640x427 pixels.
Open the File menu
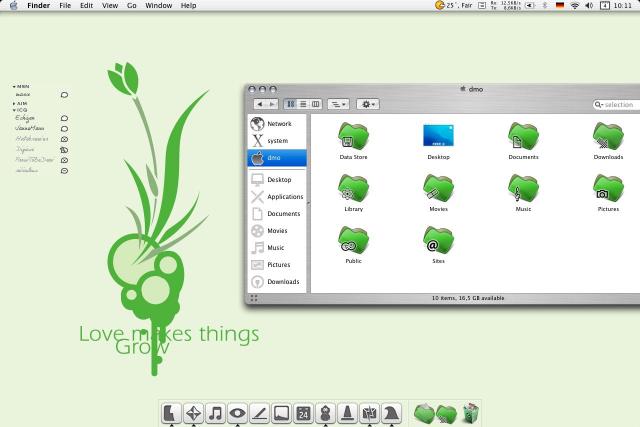pos(65,5)
